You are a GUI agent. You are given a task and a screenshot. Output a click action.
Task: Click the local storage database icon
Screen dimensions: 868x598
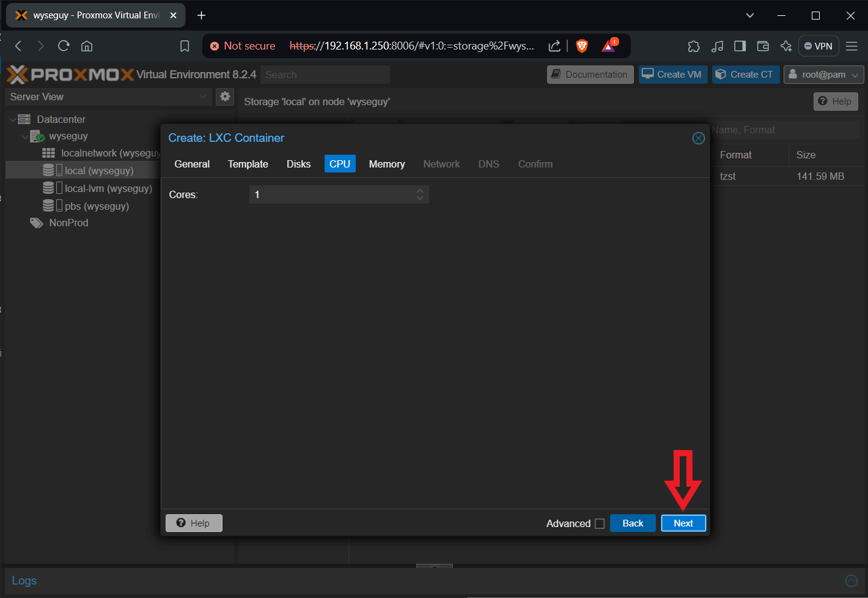48,170
